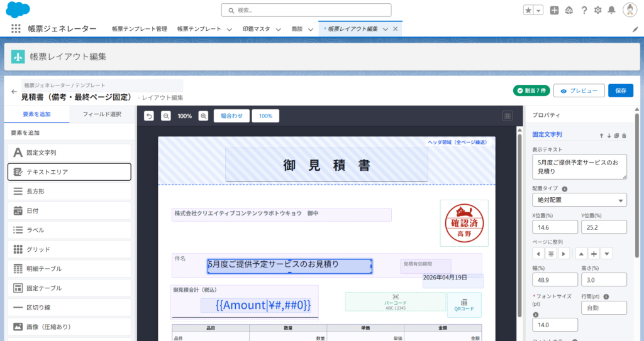Align element to page horizontal center
The image size is (644, 341).
pos(551,254)
